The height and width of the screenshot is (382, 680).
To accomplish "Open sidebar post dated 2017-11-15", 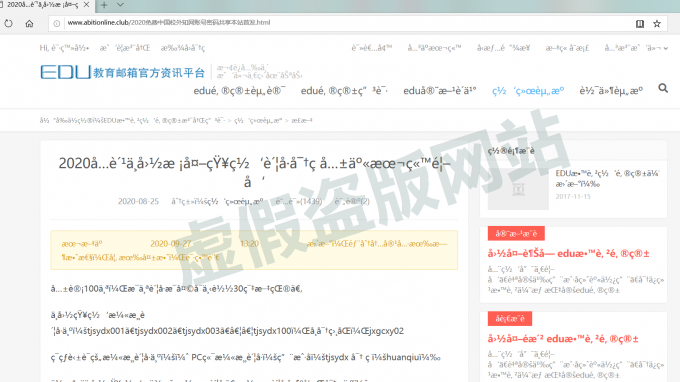I will pos(607,179).
